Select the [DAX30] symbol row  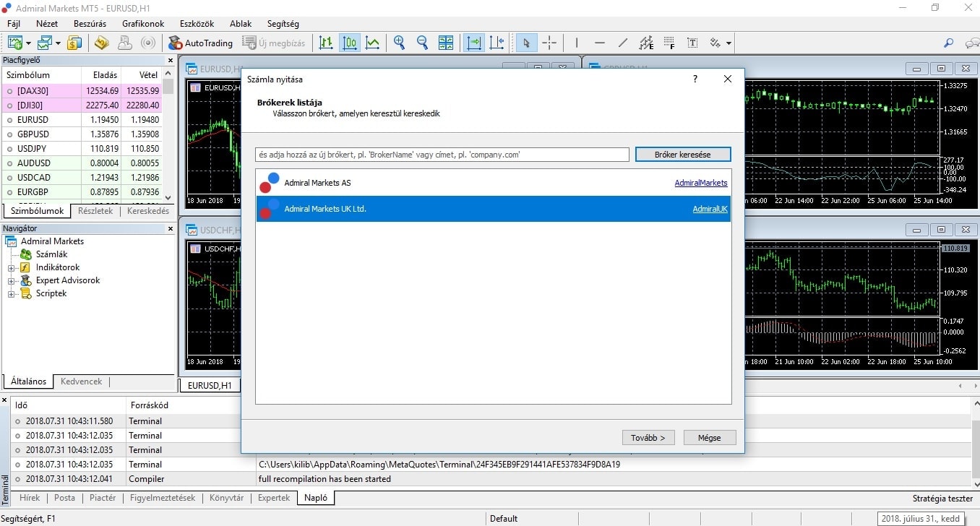click(x=82, y=91)
